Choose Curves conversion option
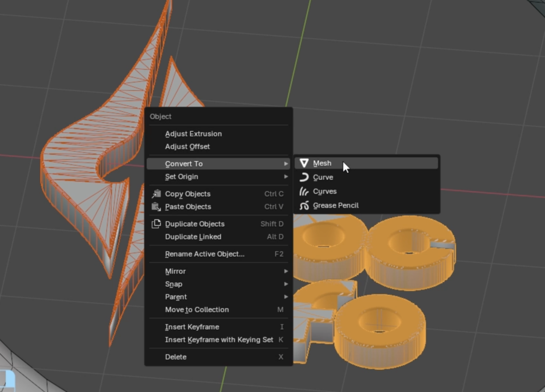This screenshot has width=545, height=392. (x=366, y=192)
